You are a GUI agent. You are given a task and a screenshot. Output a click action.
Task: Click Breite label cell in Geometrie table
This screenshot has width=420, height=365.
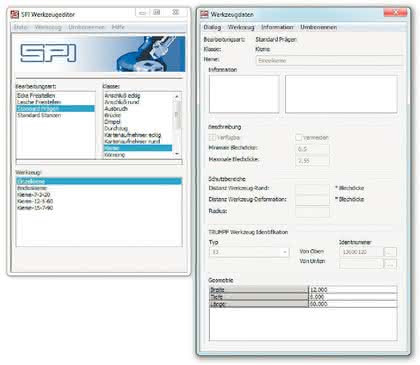(259, 290)
